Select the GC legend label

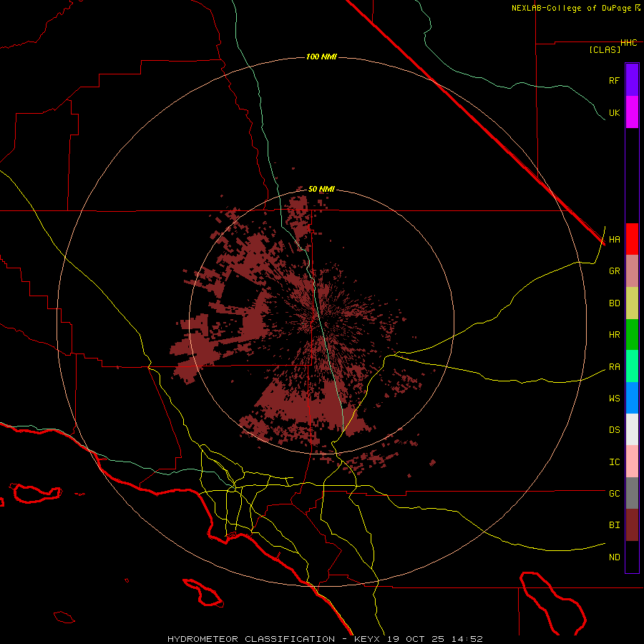click(x=614, y=494)
